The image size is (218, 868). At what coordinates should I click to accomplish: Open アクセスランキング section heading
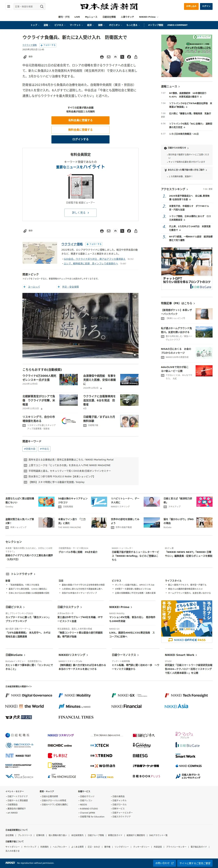[x=174, y=189]
